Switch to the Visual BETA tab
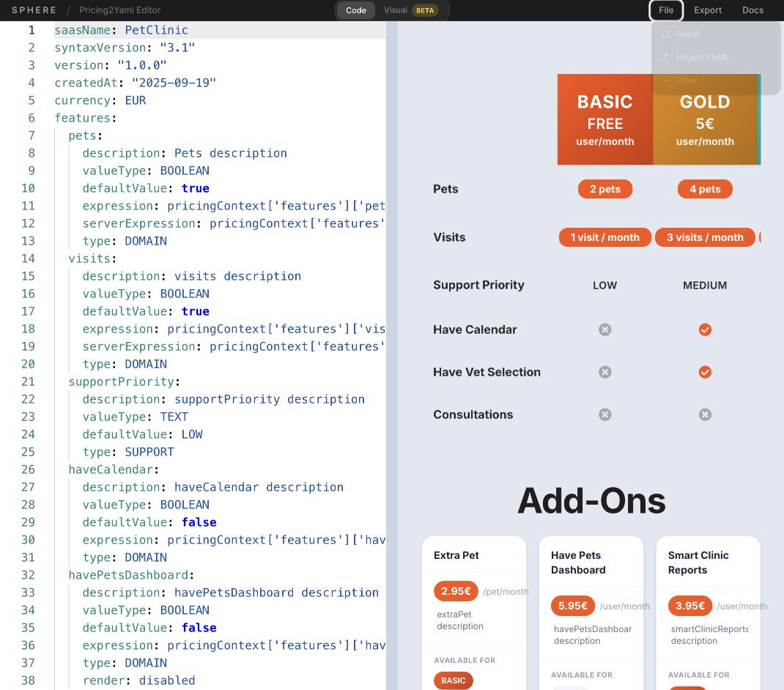This screenshot has width=784, height=690. click(x=410, y=10)
